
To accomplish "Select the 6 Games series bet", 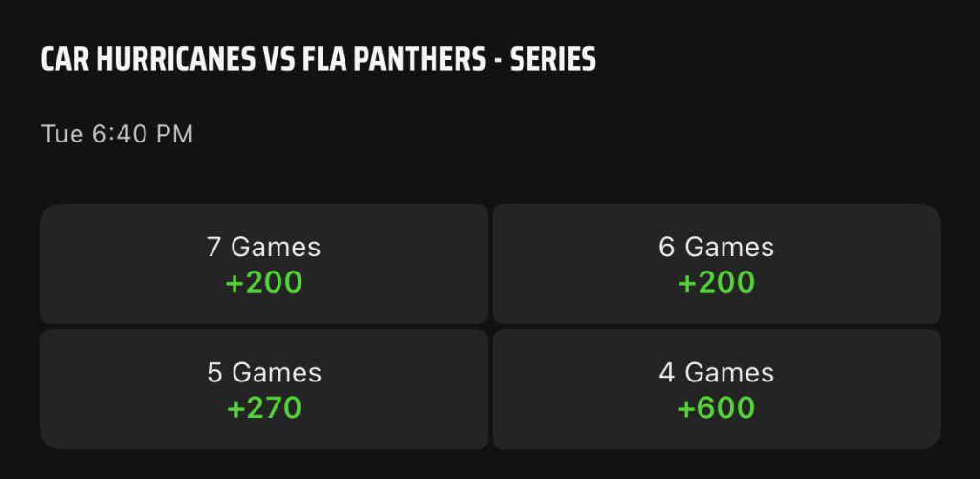I will tap(716, 264).
